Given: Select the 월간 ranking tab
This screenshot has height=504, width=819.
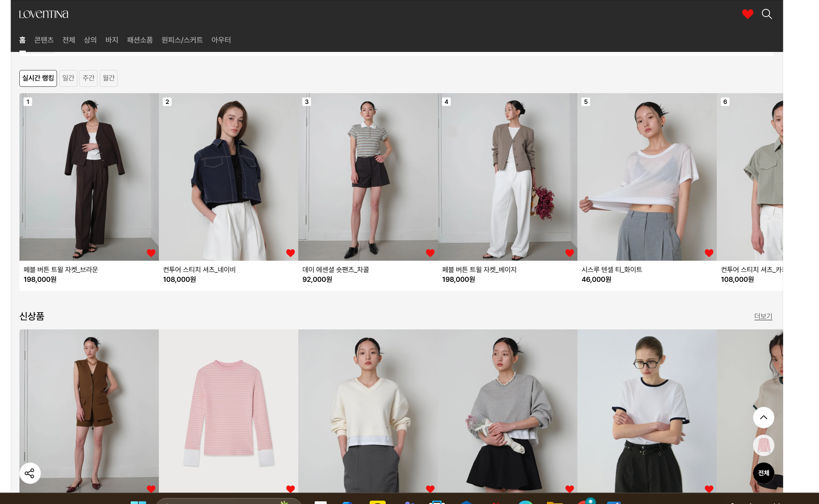Looking at the screenshot, I should tap(109, 78).
